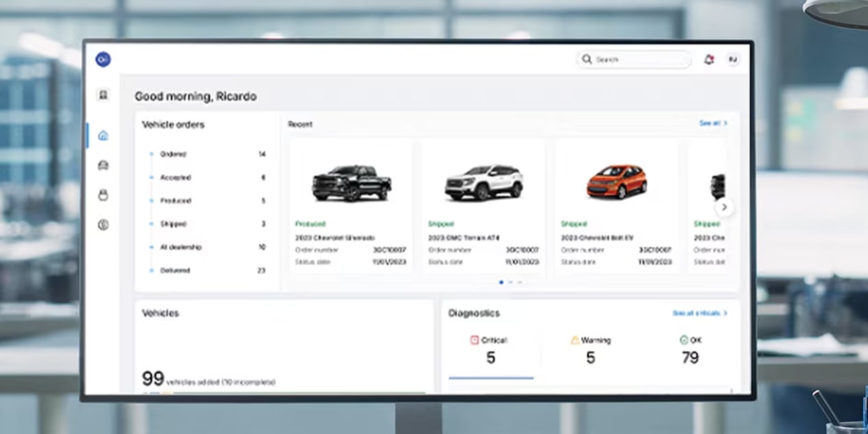Click the Produced status on the Silverado card
Image resolution: width=868 pixels, height=434 pixels.
310,224
